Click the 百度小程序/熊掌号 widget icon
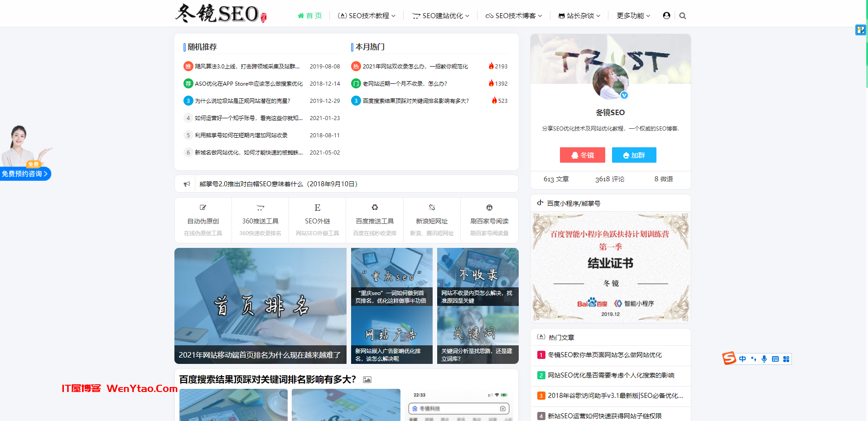 click(540, 203)
